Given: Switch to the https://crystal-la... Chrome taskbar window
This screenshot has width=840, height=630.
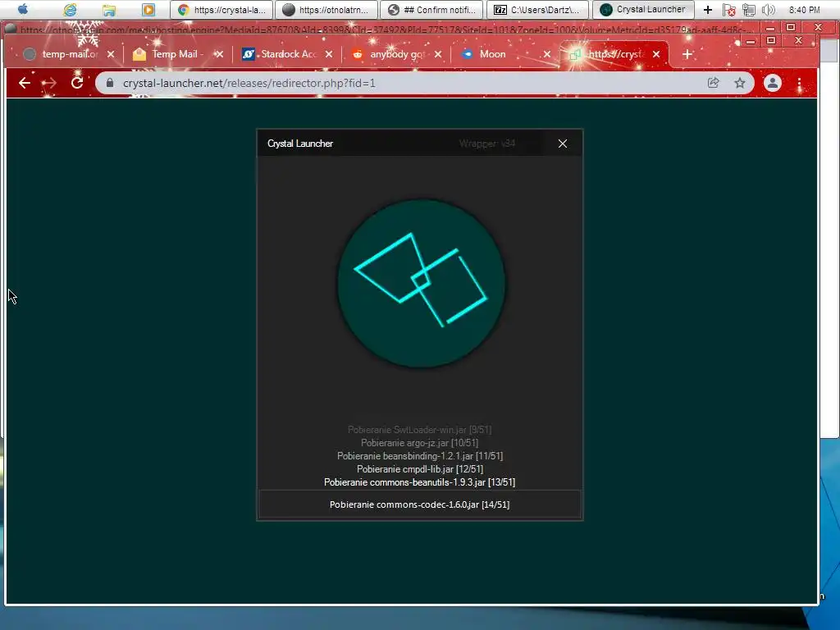Looking at the screenshot, I should coord(221,10).
